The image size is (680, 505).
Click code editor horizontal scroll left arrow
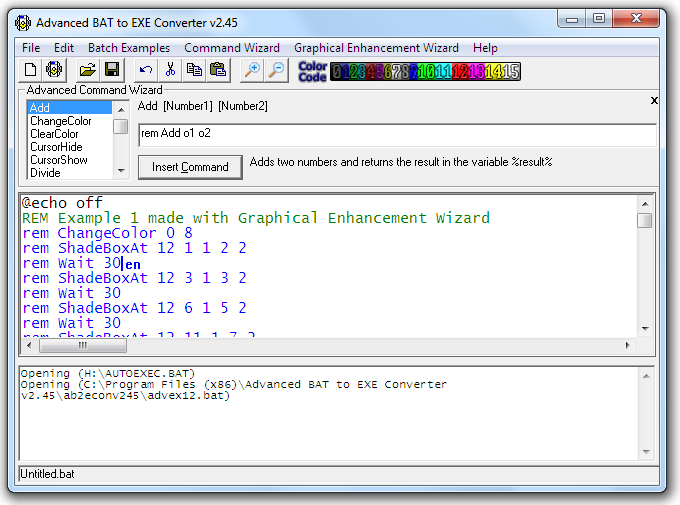29,345
